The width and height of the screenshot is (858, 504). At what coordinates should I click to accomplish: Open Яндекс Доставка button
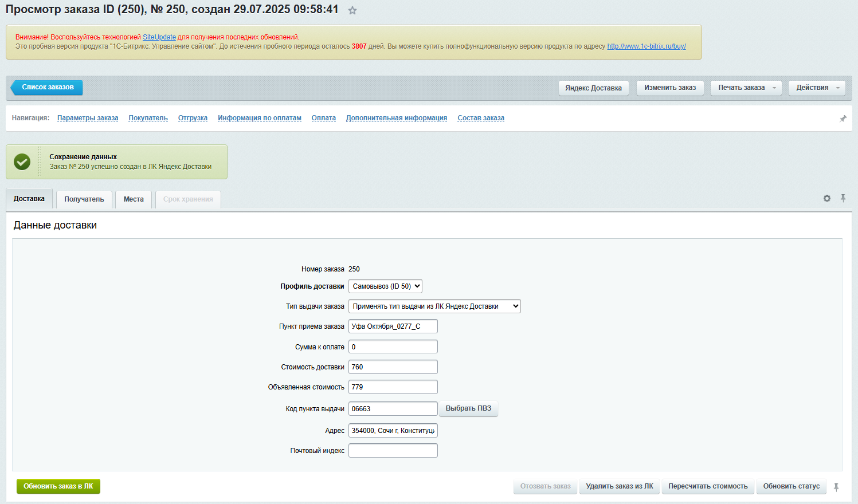click(x=593, y=88)
